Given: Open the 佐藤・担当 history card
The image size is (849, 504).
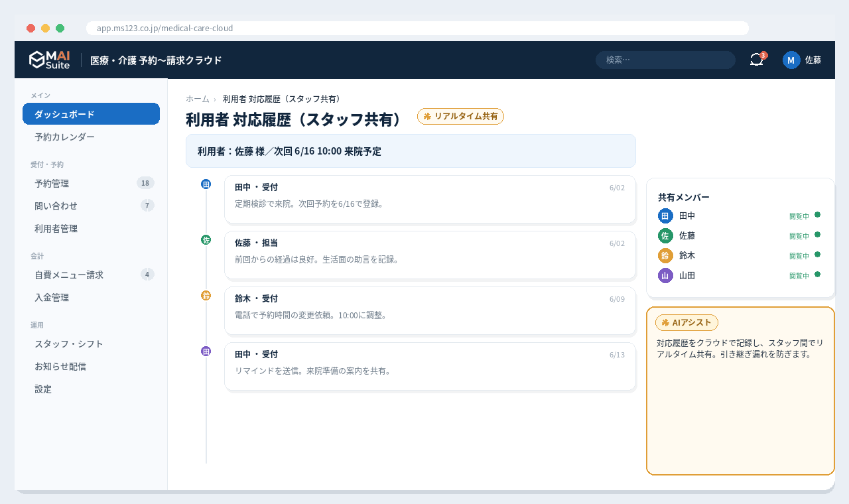Looking at the screenshot, I should 430,255.
